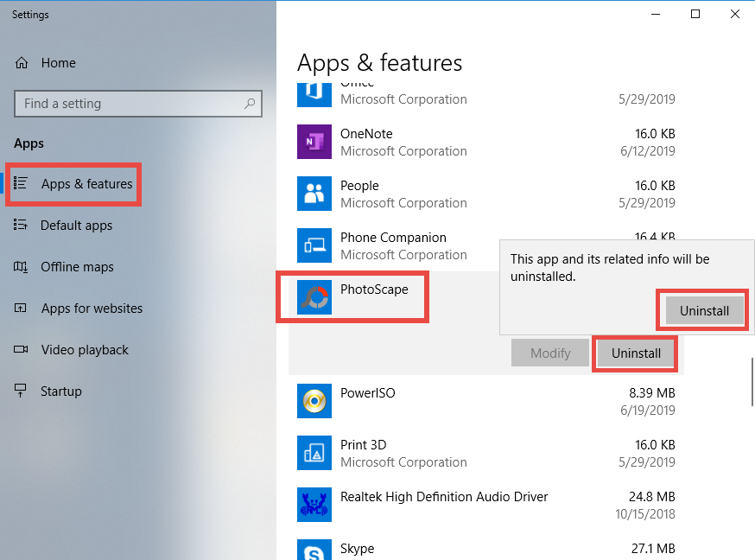Open Apps for websites settings
This screenshot has width=755, height=560.
(x=92, y=309)
